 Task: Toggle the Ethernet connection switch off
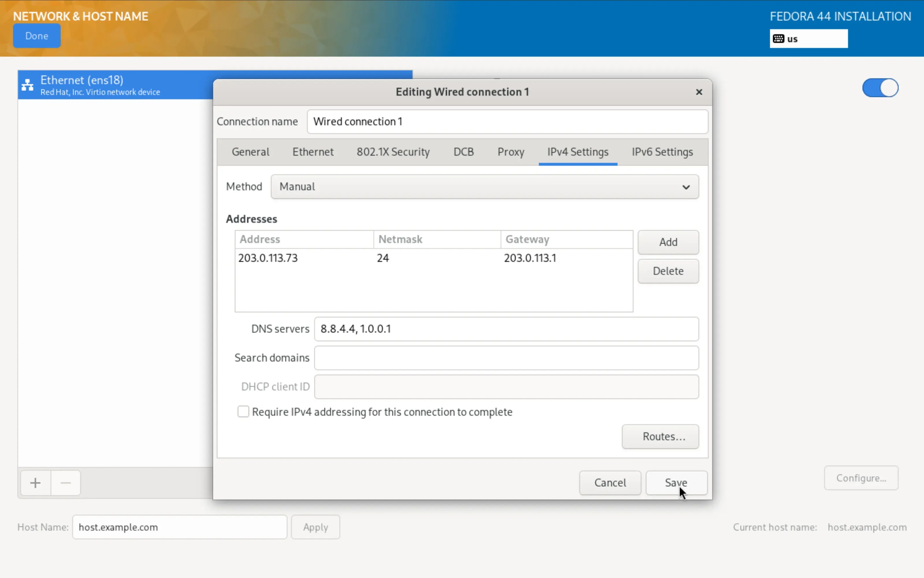(880, 88)
